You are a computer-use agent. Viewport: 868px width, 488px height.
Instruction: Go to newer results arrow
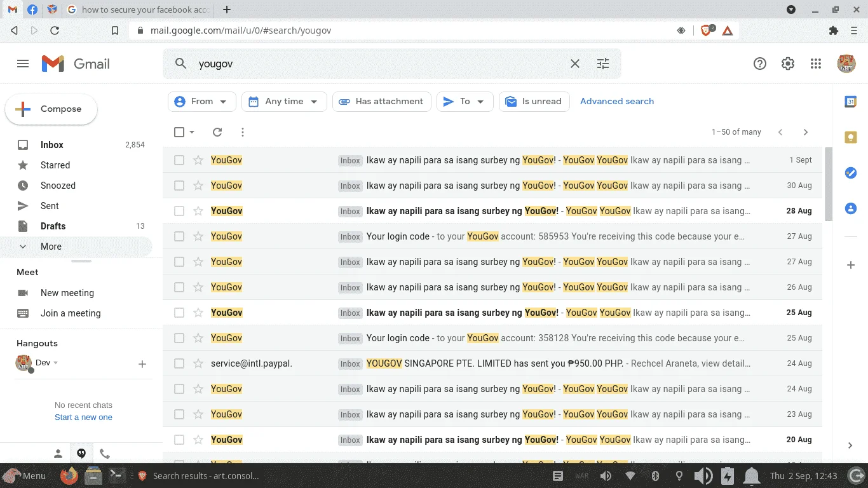click(780, 132)
